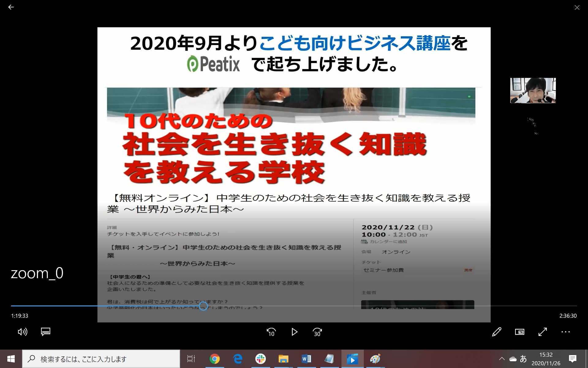Activate mini view picture-in-picture mode
Screen dimensions: 588x368
click(x=519, y=332)
